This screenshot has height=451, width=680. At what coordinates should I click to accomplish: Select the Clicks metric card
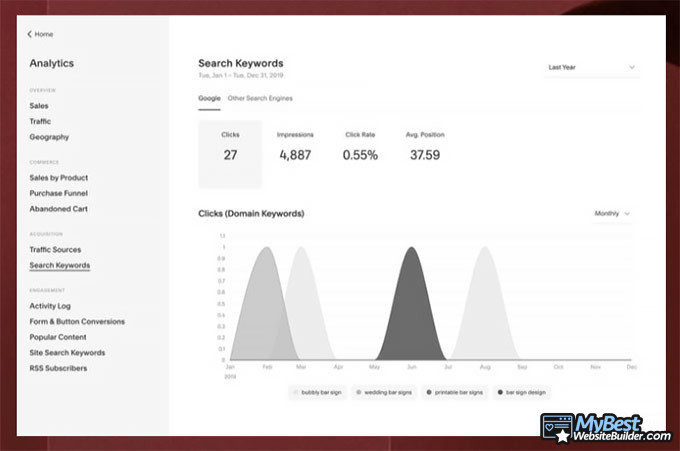click(230, 153)
